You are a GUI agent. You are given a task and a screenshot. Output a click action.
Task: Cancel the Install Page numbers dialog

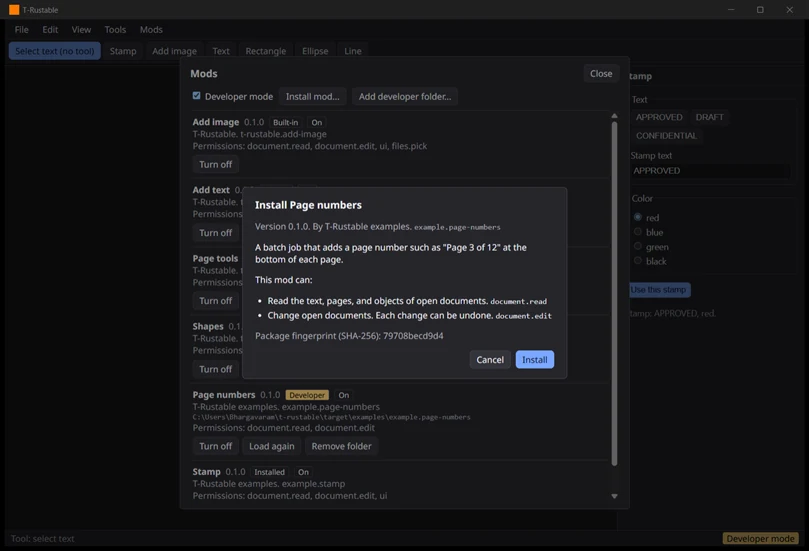490,360
